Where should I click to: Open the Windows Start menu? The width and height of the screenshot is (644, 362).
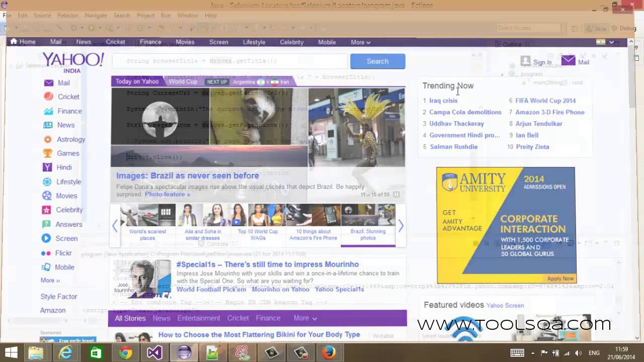pyautogui.click(x=11, y=353)
